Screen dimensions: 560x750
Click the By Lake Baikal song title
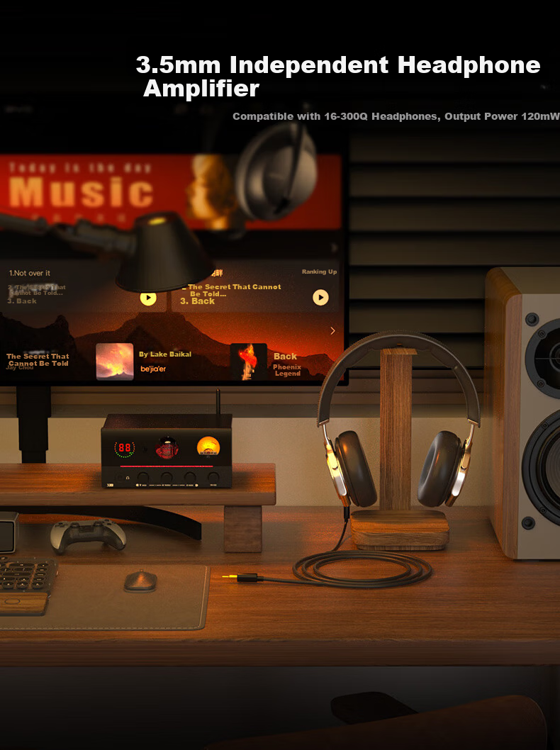[165, 354]
